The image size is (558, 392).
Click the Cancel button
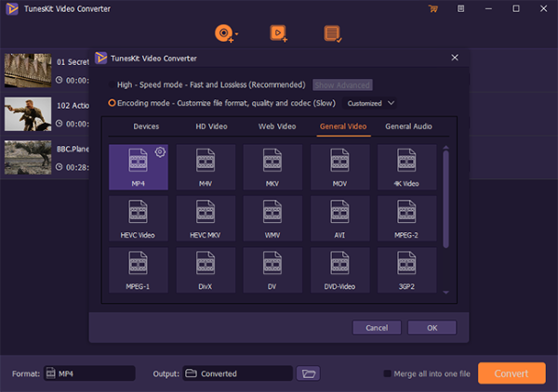[377, 328]
